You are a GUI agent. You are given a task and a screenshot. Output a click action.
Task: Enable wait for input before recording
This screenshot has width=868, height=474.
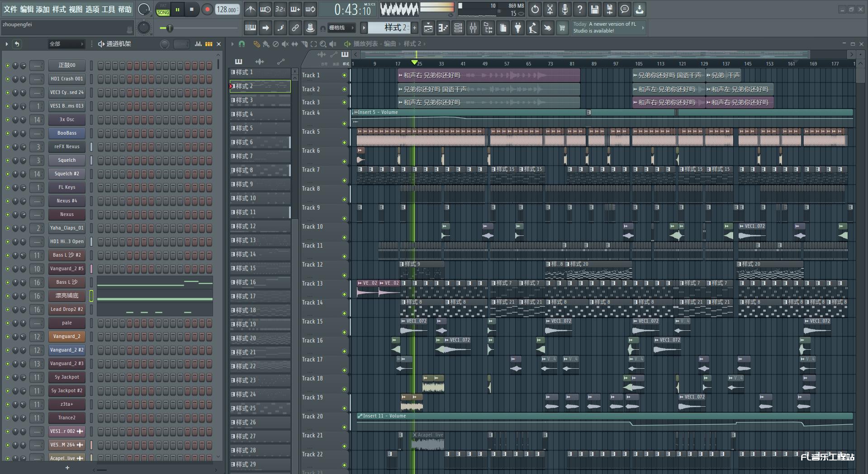pos(265,9)
